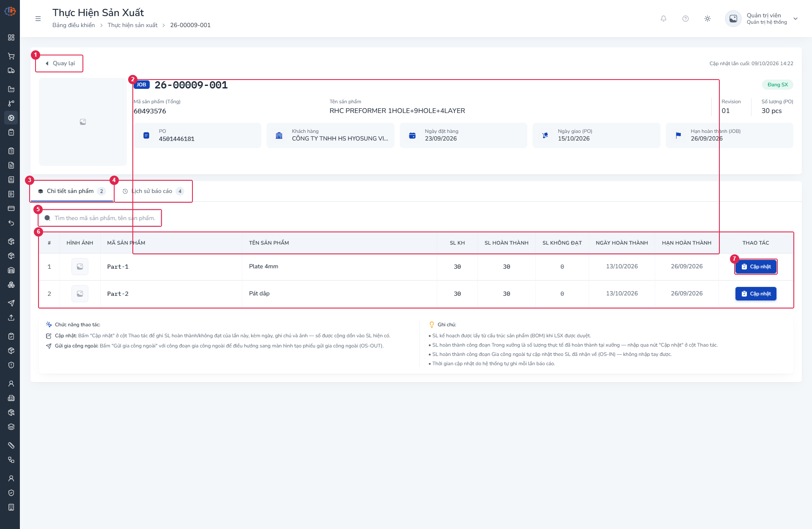Toggle the light/dark theme sun icon

tap(708, 19)
